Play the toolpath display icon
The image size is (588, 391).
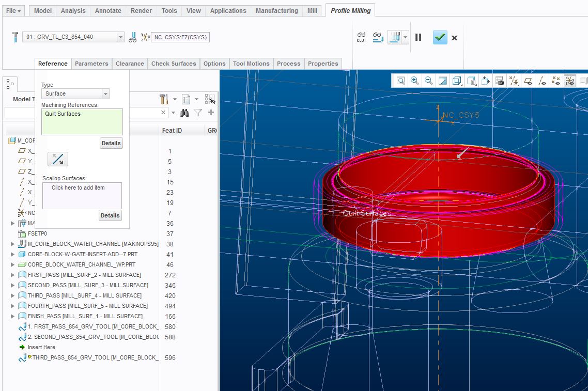pyautogui.click(x=395, y=37)
